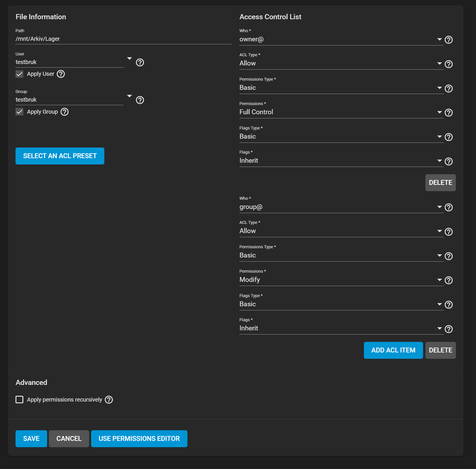Open Permissions dropdown showing Full Control
The width and height of the screenshot is (476, 469).
(x=341, y=112)
